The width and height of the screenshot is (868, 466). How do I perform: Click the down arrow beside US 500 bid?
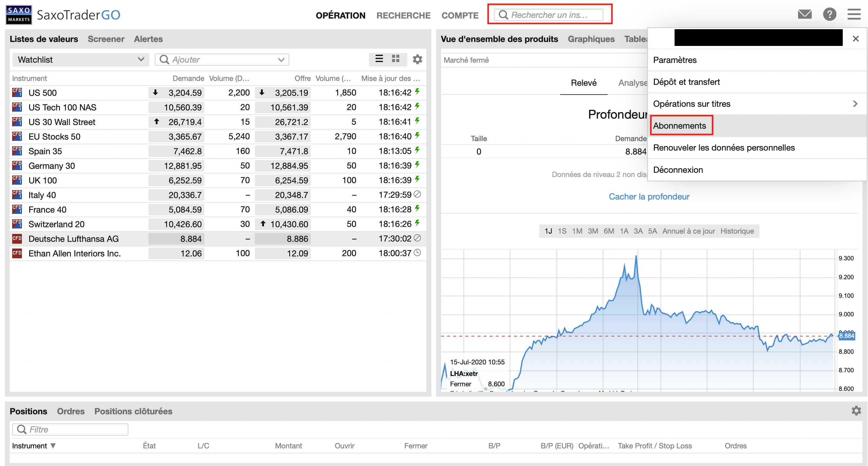(x=155, y=92)
